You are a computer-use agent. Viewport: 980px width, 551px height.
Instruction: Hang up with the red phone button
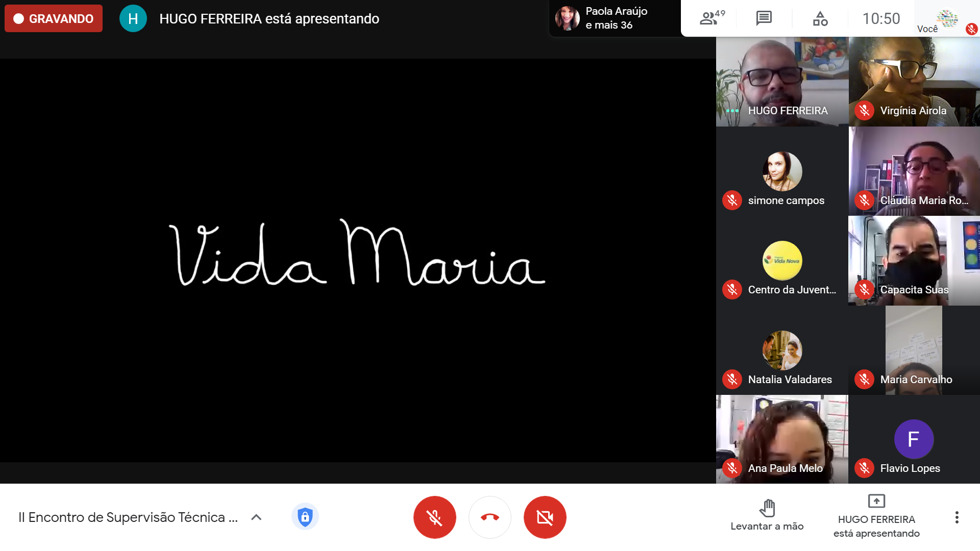click(489, 517)
